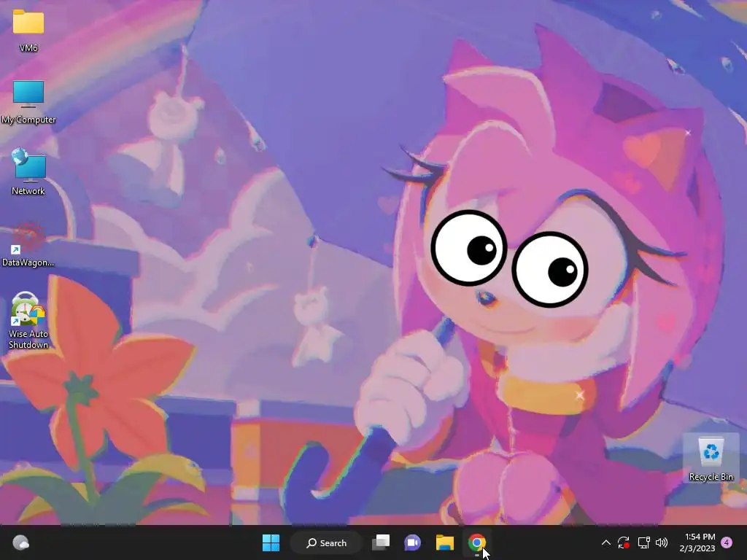Open the clock showing 1:54 PM

pyautogui.click(x=697, y=542)
